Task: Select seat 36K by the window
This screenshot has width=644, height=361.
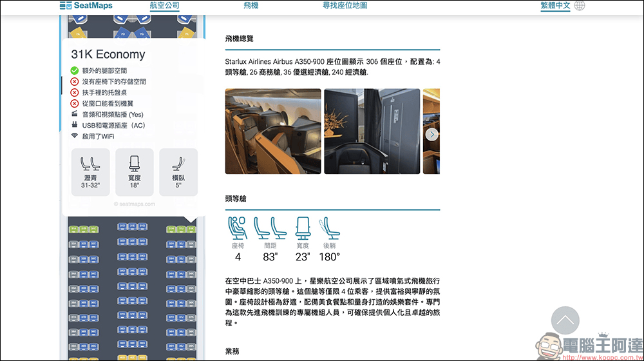Action: click(x=191, y=303)
